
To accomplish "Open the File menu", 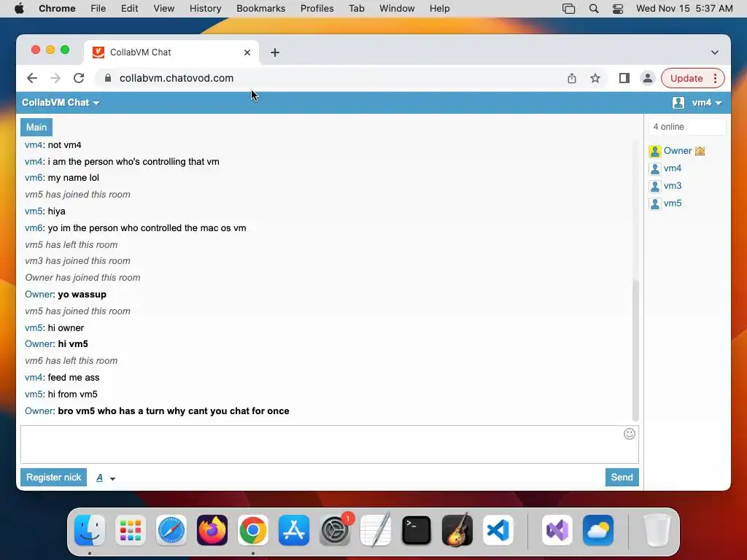I will (98, 9).
